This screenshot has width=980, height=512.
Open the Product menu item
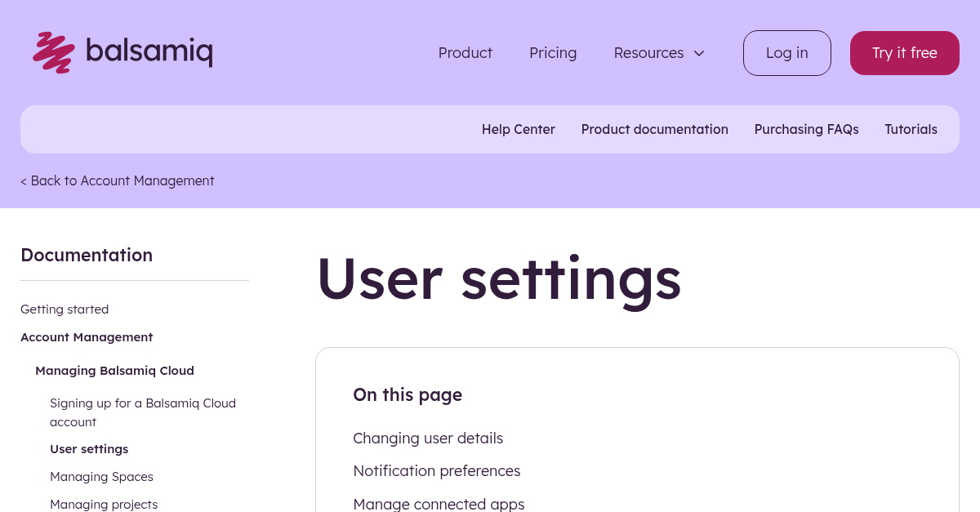tap(465, 53)
